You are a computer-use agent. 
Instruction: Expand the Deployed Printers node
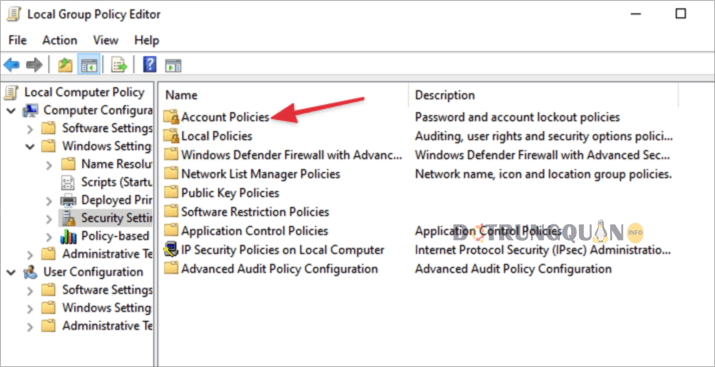(49, 201)
